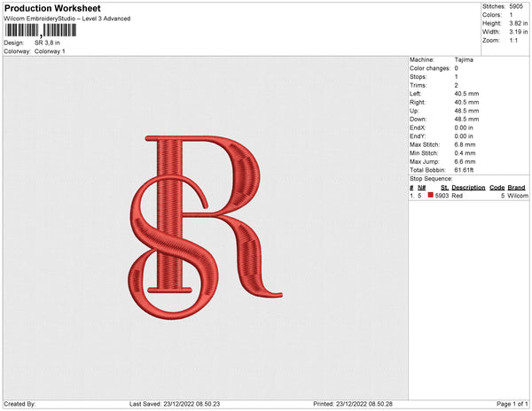
Task: Click the St. column header
Action: click(443, 188)
